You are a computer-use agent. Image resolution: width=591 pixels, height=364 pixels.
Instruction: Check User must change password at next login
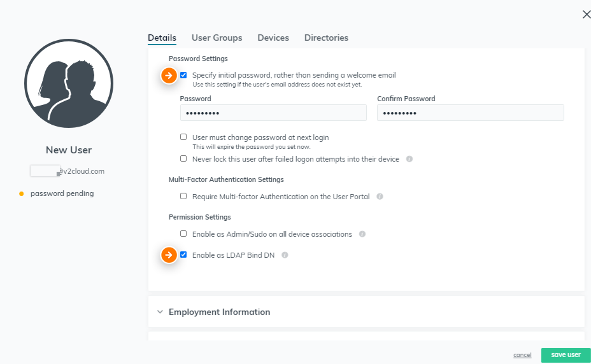tap(183, 137)
